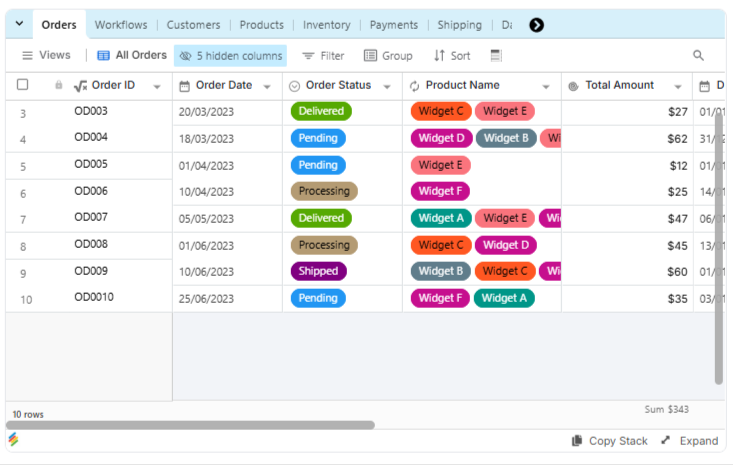Click the Shipped status tag of OD009

[x=318, y=271]
